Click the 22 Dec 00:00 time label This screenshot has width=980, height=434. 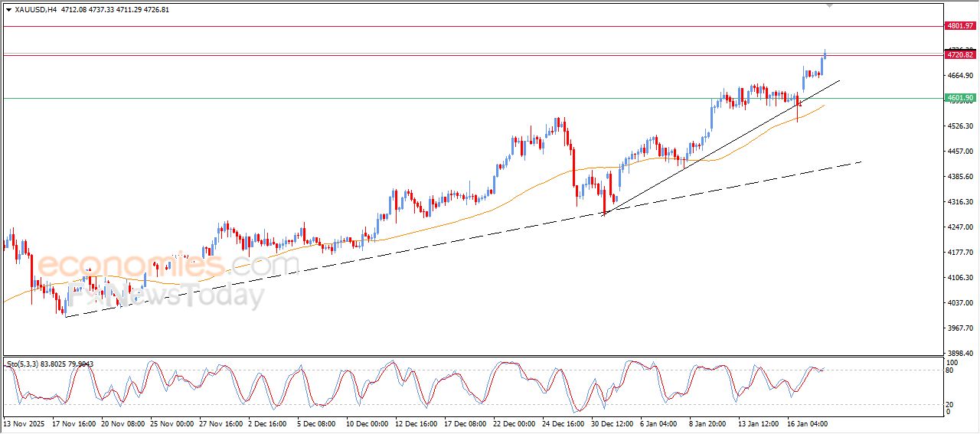pyautogui.click(x=515, y=423)
